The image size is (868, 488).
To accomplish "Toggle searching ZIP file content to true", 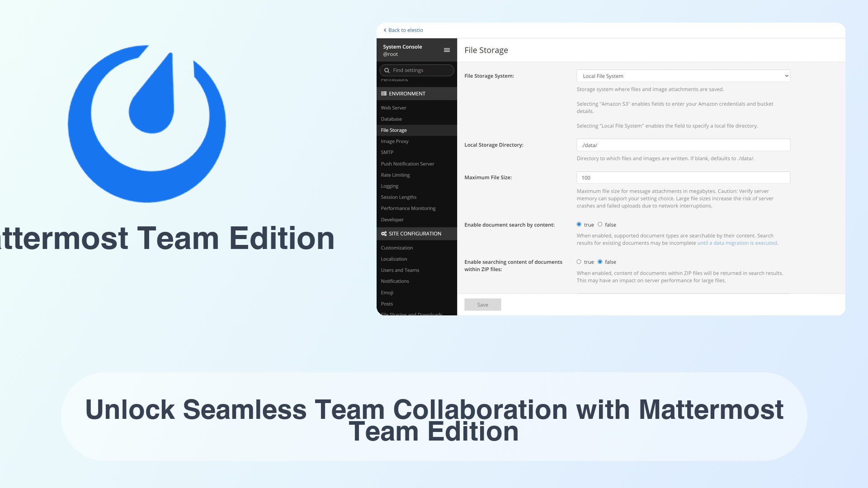I will click(x=579, y=262).
